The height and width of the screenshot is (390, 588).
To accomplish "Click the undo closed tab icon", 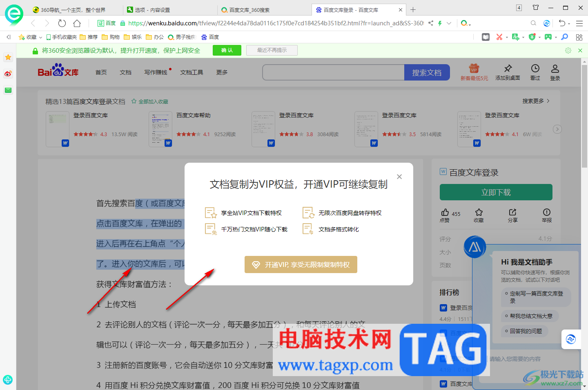I will 562,23.
